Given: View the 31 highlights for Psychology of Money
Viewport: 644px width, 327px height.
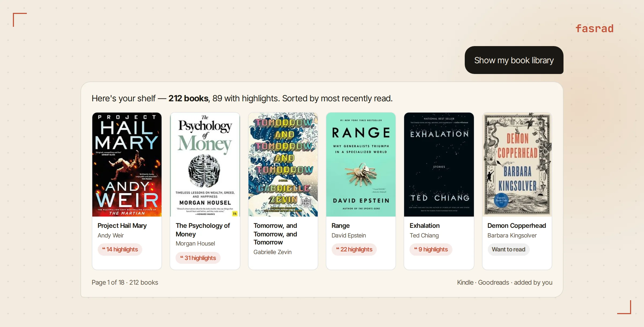Looking at the screenshot, I should click(x=198, y=258).
